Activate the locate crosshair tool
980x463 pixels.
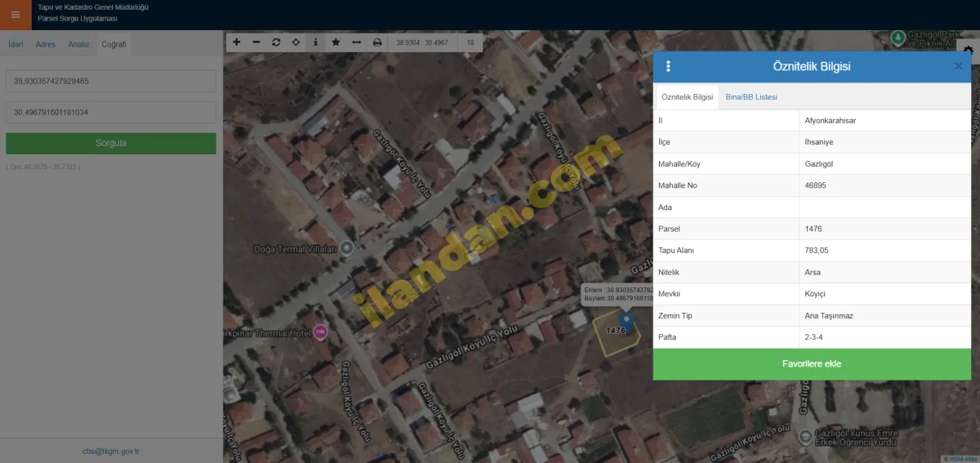296,42
